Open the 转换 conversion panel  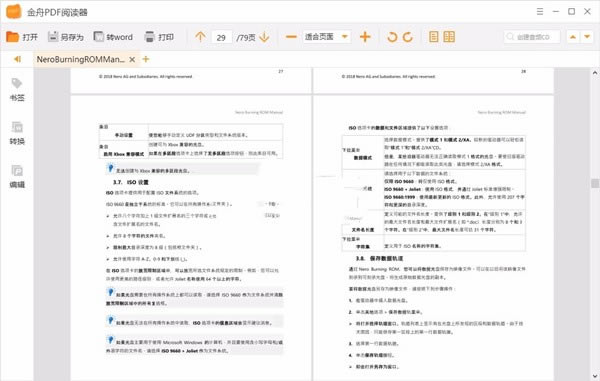tap(17, 133)
